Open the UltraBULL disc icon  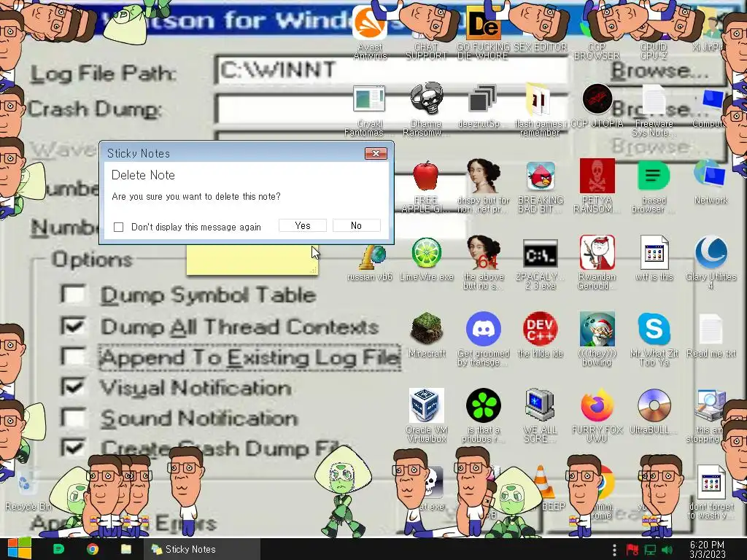tap(654, 405)
